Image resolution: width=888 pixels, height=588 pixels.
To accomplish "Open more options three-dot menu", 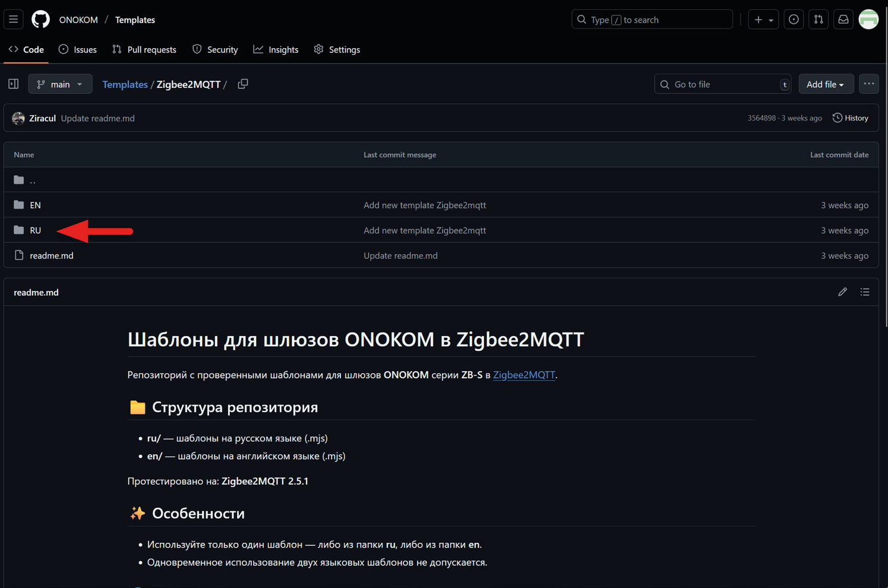I will click(868, 84).
